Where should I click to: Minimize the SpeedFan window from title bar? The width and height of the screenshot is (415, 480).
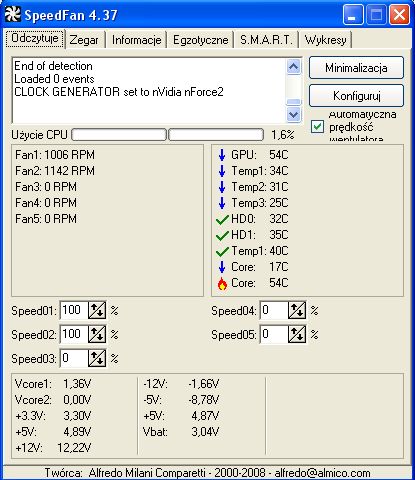pyautogui.click(x=353, y=15)
